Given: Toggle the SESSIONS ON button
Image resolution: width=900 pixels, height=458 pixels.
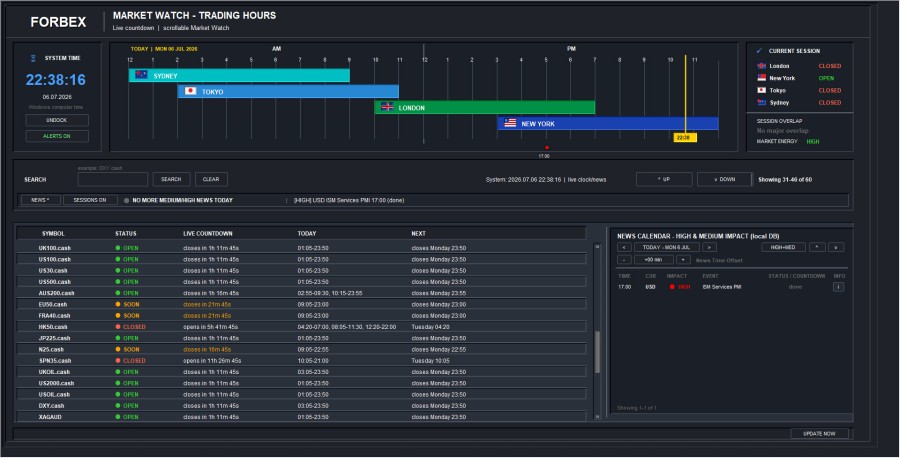Looking at the screenshot, I should 90,200.
